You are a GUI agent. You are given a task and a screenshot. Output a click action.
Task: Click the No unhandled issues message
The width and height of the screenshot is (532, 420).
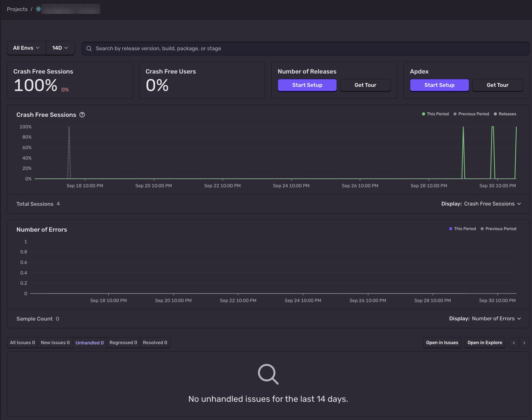pos(268,399)
